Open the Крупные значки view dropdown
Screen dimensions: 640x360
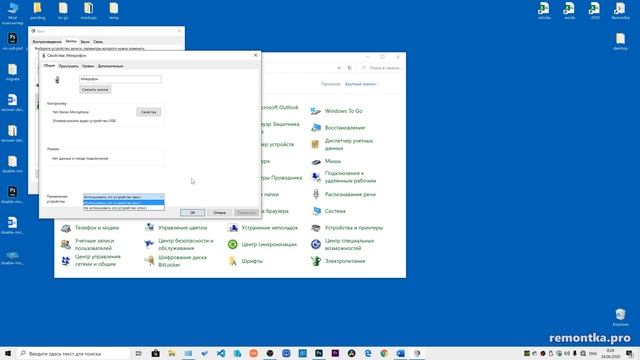click(x=362, y=84)
